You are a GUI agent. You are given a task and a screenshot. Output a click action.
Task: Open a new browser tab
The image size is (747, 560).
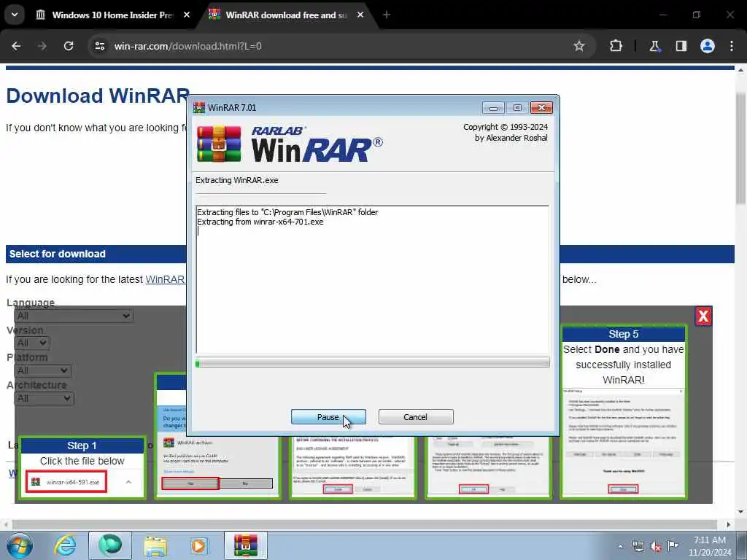click(x=387, y=15)
